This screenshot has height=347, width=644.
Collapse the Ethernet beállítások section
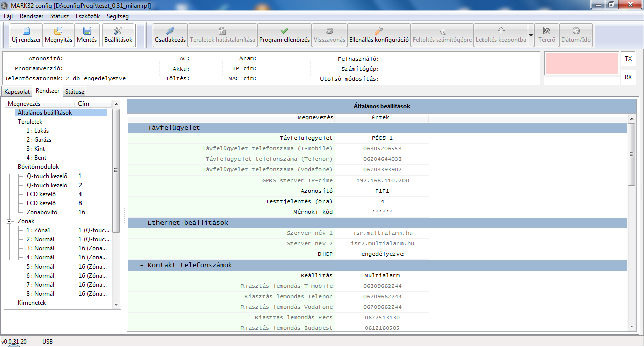point(142,223)
